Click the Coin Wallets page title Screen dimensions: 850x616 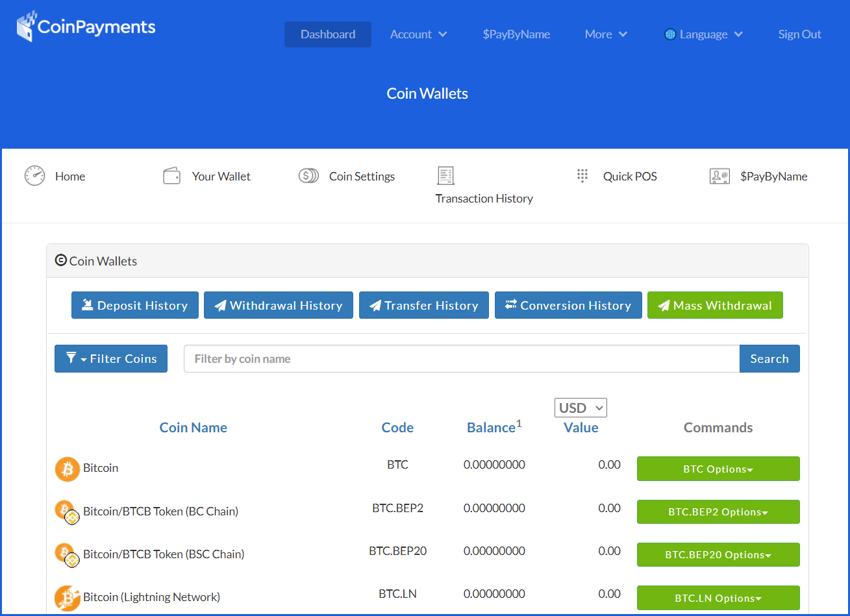(427, 93)
